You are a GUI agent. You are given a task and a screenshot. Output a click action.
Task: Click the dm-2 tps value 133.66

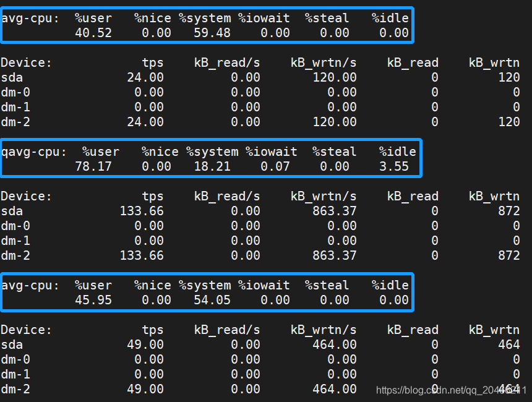point(142,256)
